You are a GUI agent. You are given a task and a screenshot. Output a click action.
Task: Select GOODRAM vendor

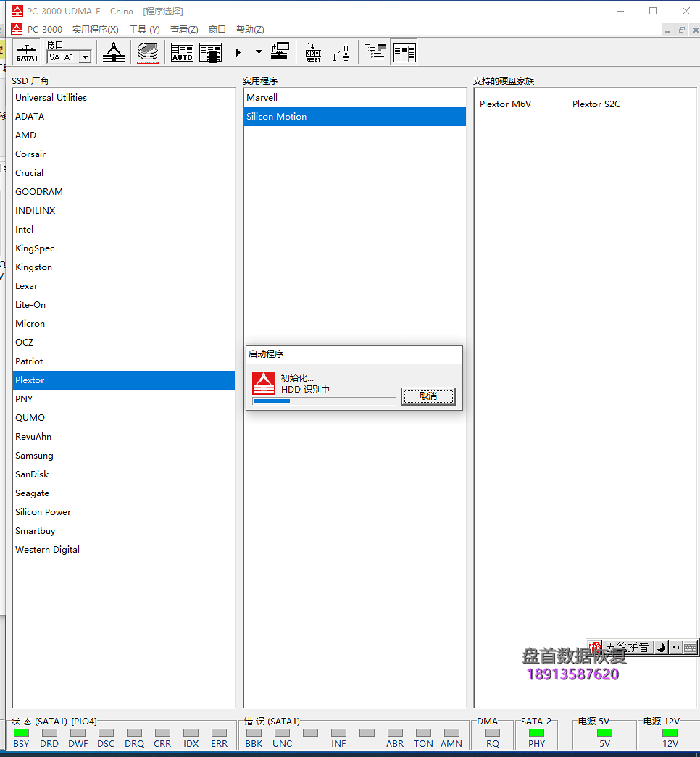[124, 192]
